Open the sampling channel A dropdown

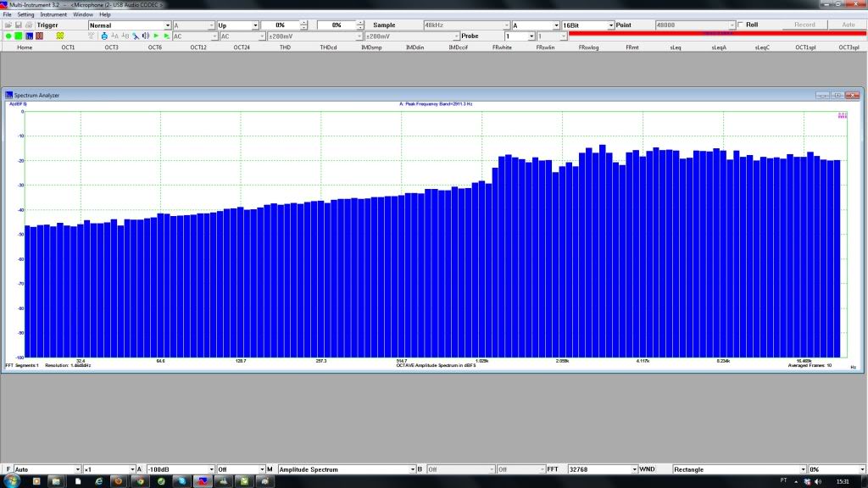pyautogui.click(x=536, y=25)
